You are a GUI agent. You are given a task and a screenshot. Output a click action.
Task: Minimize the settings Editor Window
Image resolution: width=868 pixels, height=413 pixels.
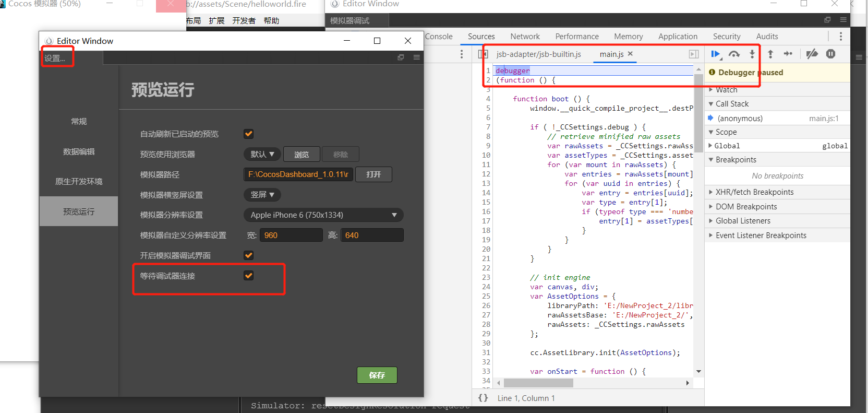(346, 41)
